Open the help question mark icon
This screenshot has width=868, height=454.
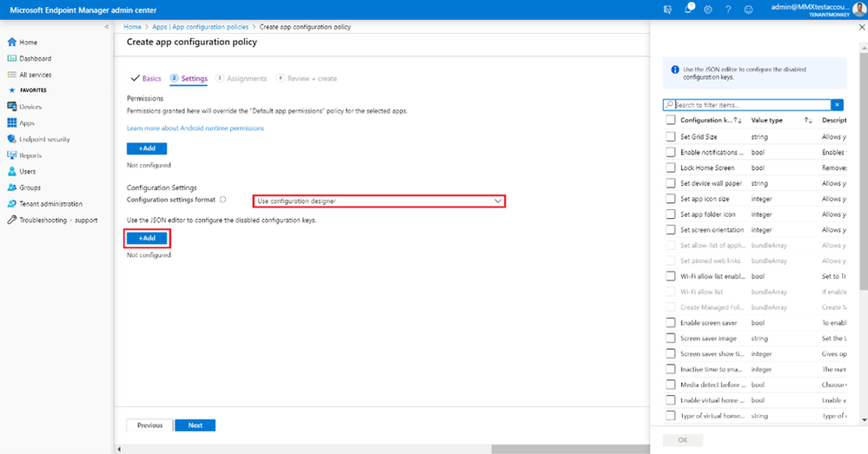coord(728,10)
